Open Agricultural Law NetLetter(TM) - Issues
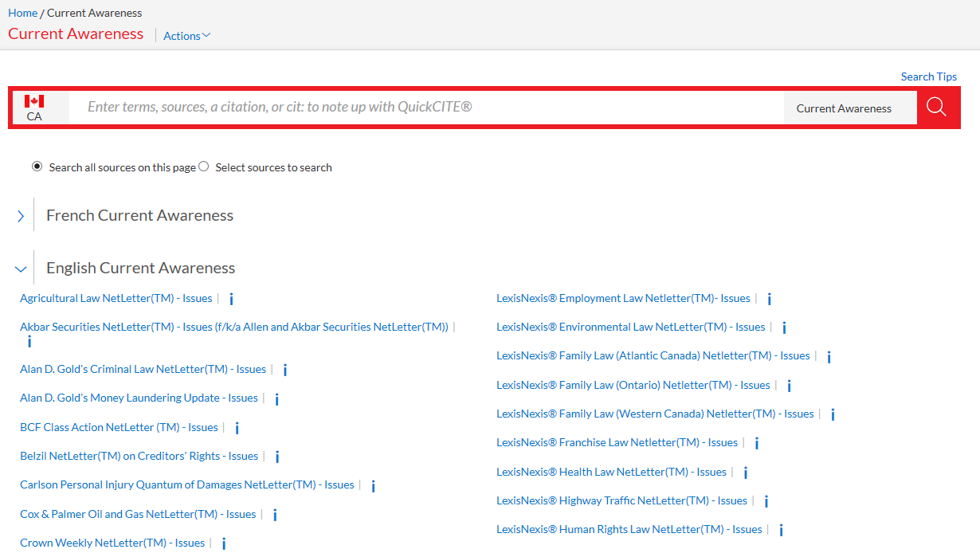Image resolution: width=980 pixels, height=553 pixels. [x=116, y=298]
